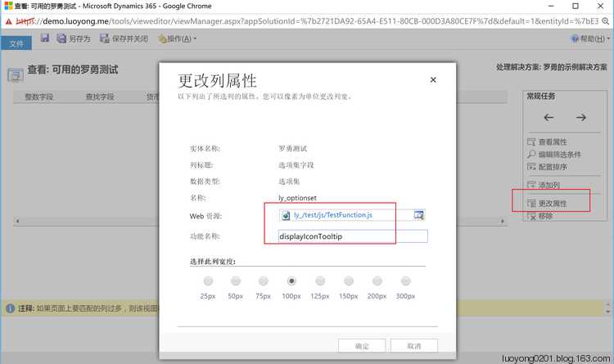The width and height of the screenshot is (614, 364).
Task: Select the Lookup field (查找字段) column header
Action: coord(100,97)
